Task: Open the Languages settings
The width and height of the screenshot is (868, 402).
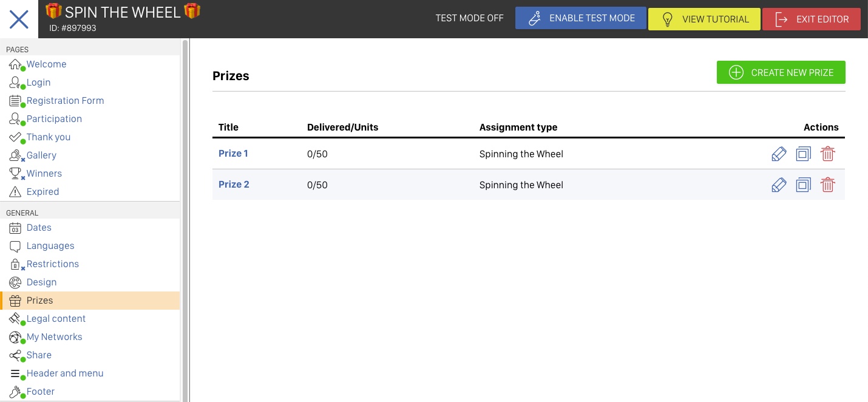Action: [x=50, y=245]
